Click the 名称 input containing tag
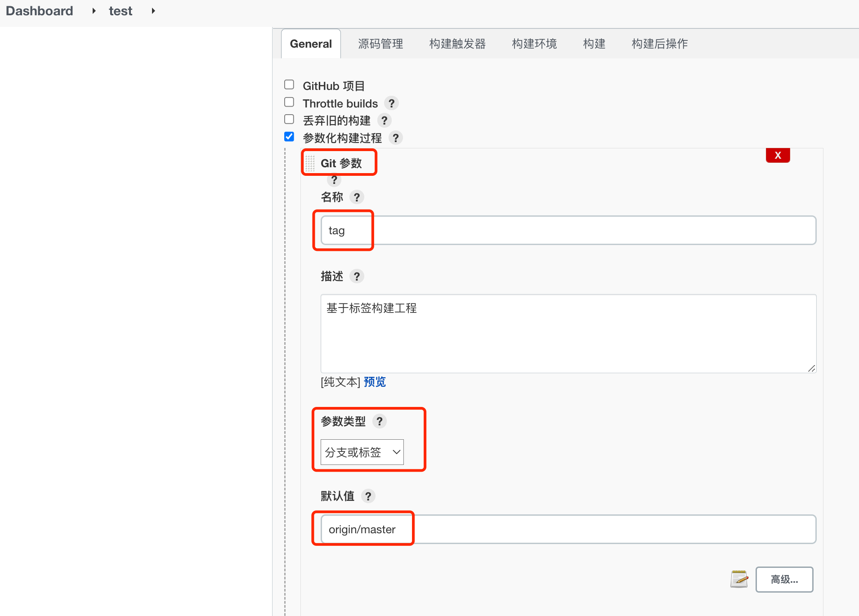The width and height of the screenshot is (859, 616). coord(568,230)
